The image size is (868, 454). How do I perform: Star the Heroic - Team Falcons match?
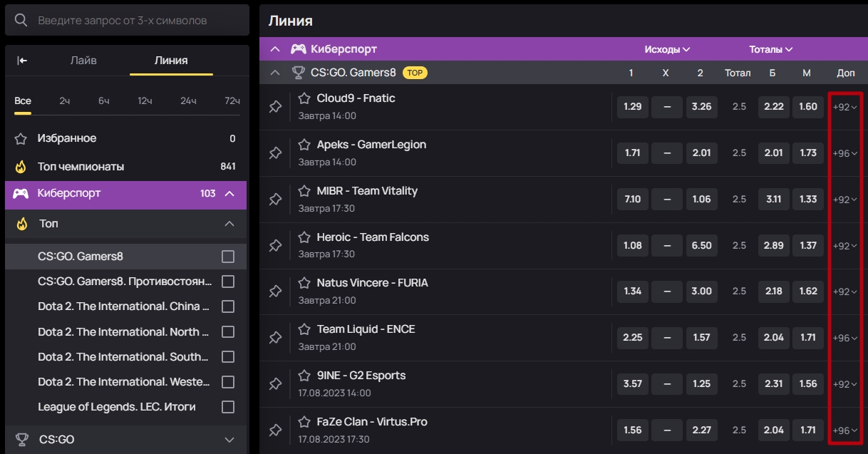(304, 237)
